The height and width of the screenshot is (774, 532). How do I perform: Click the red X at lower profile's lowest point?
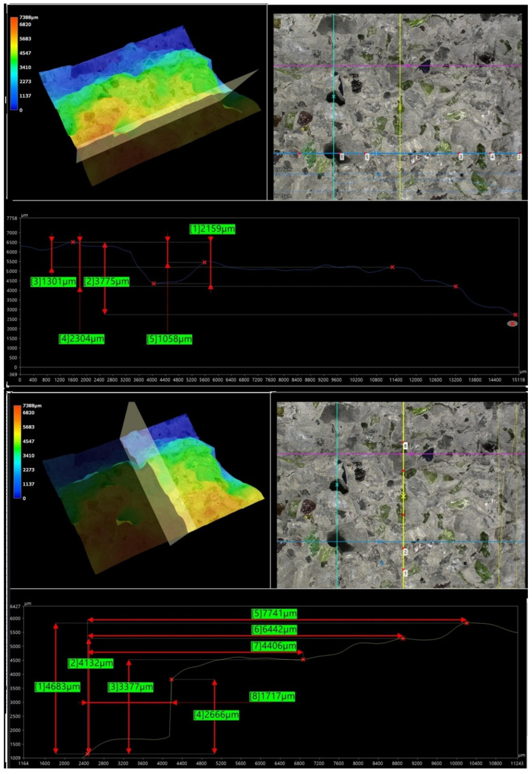pos(88,754)
